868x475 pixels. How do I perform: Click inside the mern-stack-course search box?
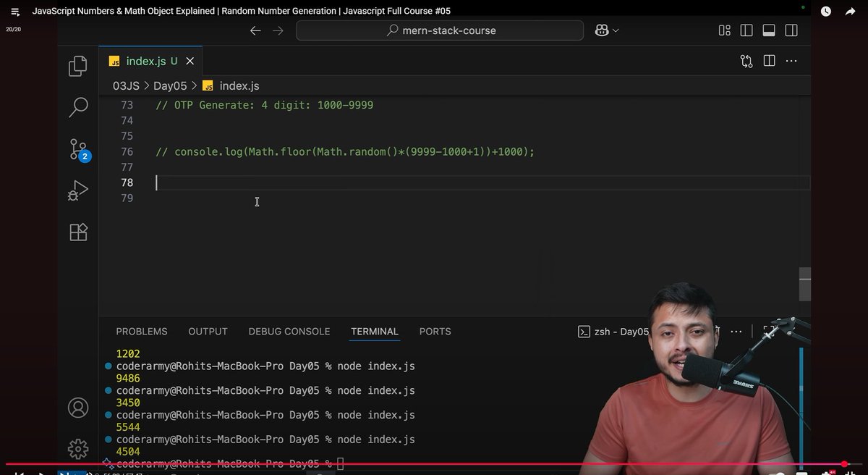pos(439,30)
